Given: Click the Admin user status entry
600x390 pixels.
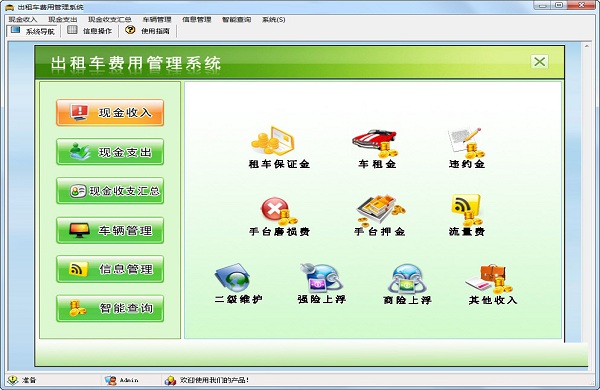Looking at the screenshot, I should (122, 380).
